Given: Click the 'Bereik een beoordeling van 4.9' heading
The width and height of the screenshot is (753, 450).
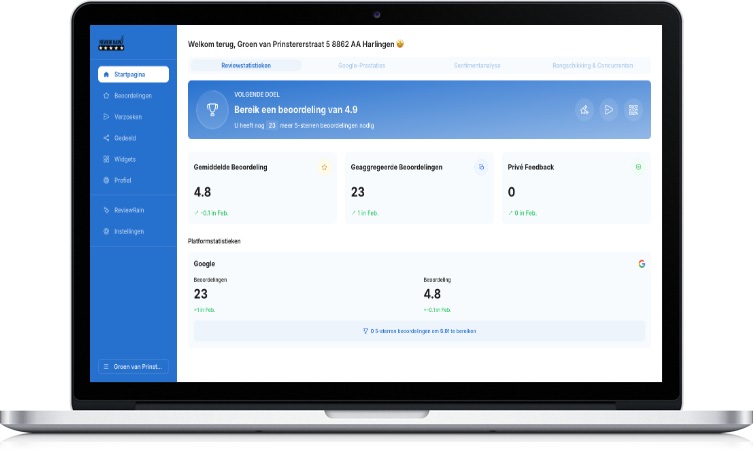Looking at the screenshot, I should click(296, 109).
